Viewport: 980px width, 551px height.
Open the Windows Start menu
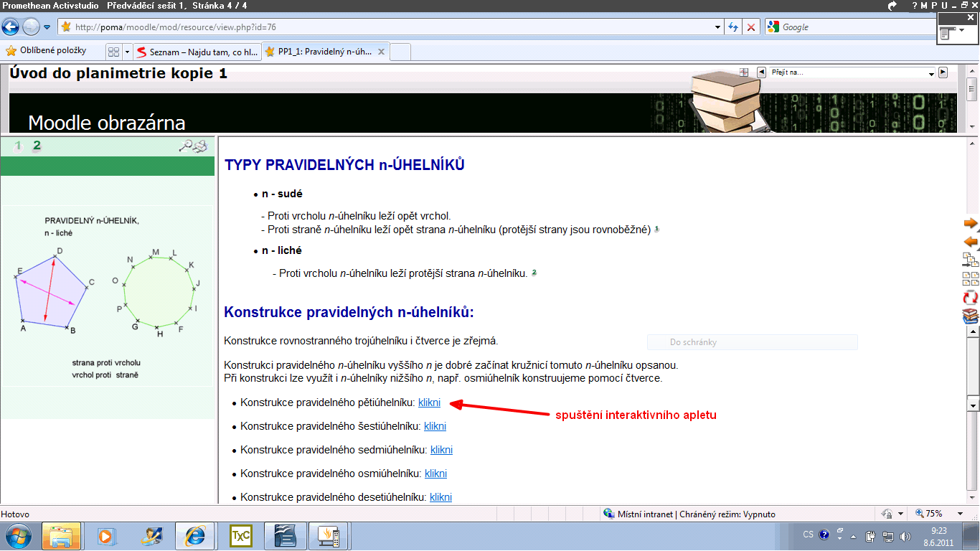pyautogui.click(x=18, y=536)
